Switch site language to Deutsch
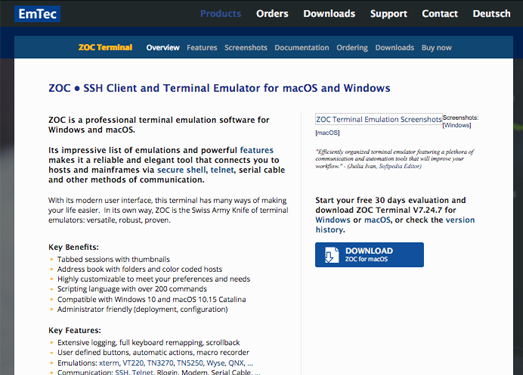 click(491, 14)
